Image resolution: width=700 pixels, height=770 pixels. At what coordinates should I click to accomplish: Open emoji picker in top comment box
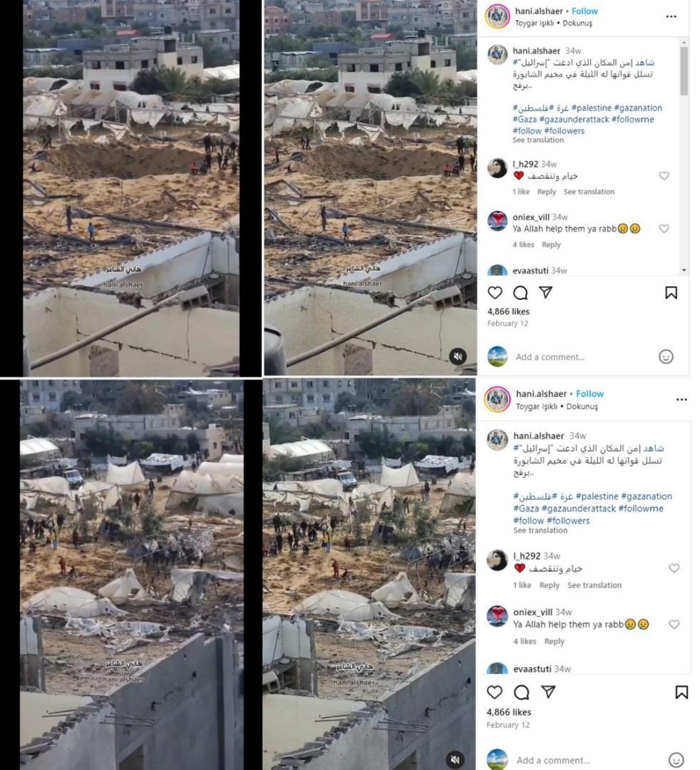(x=666, y=356)
